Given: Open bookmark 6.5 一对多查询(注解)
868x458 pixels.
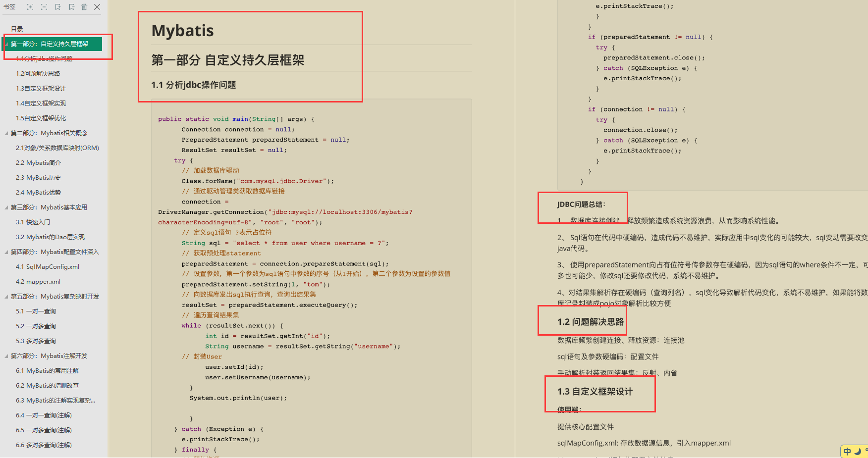Looking at the screenshot, I should pos(44,430).
